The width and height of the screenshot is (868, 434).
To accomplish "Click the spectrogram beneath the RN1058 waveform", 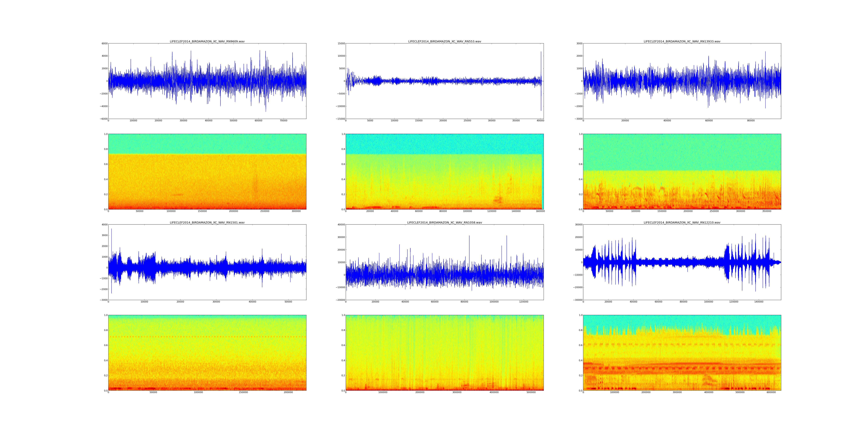I will point(444,353).
